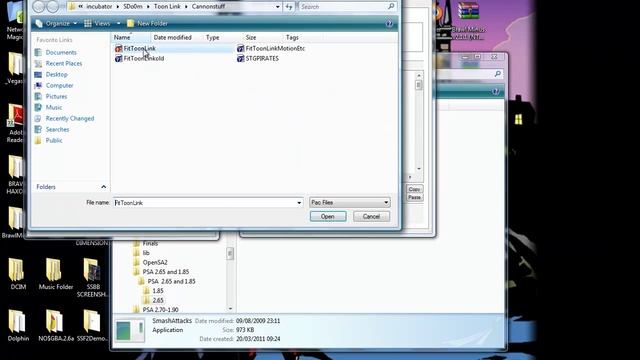Click SmashAttacks application thumbnail in details pane

click(x=130, y=330)
